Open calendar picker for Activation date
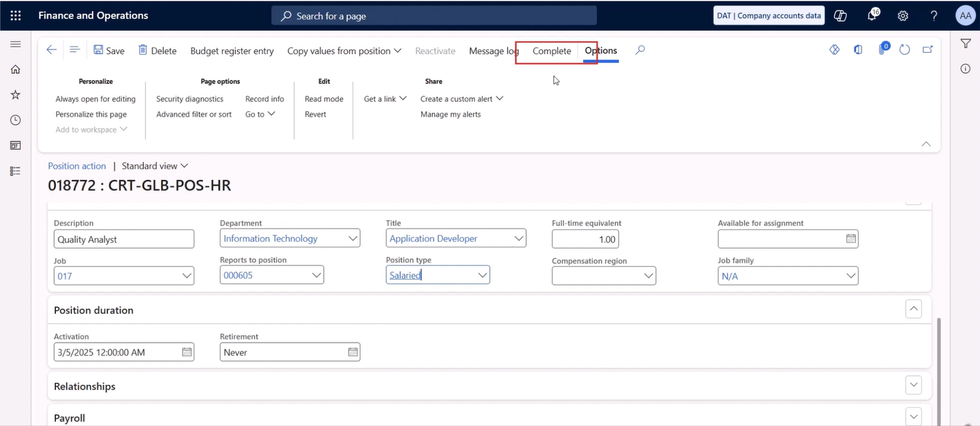The width and height of the screenshot is (980, 426). [187, 352]
